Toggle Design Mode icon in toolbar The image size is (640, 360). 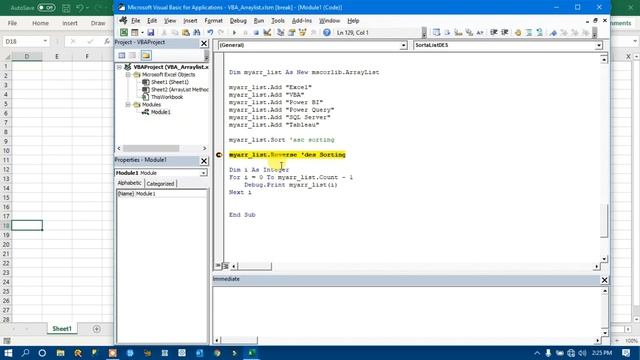pos(267,32)
